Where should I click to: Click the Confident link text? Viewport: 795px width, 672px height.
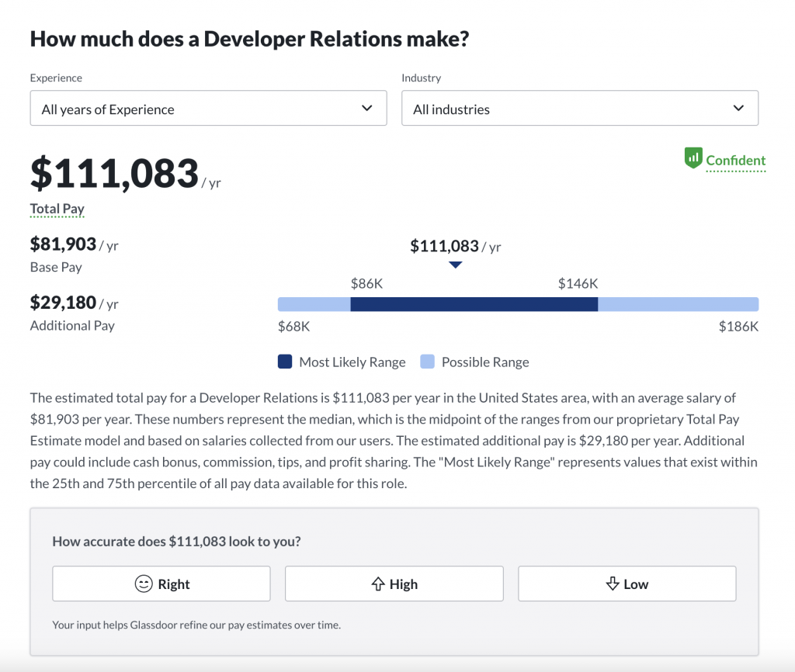[x=734, y=161]
